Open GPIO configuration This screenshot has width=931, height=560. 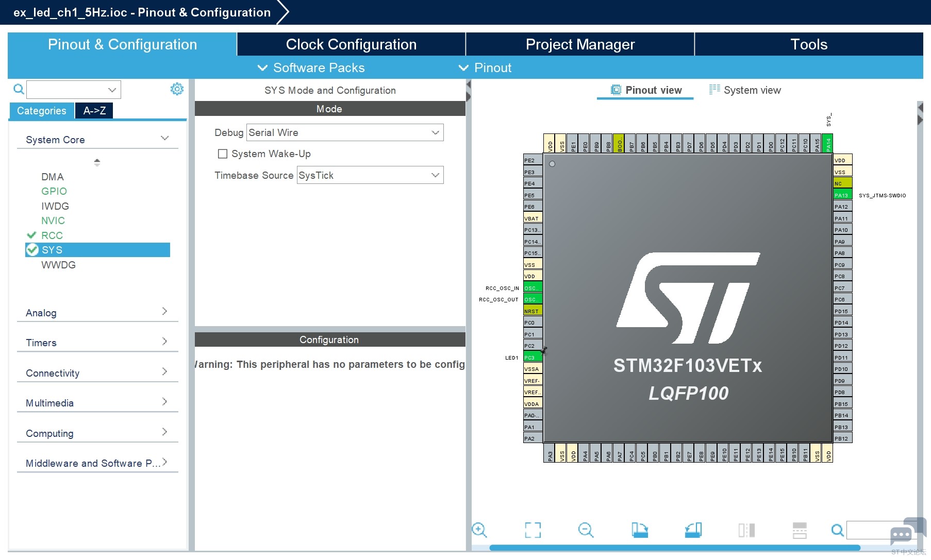[x=54, y=191]
